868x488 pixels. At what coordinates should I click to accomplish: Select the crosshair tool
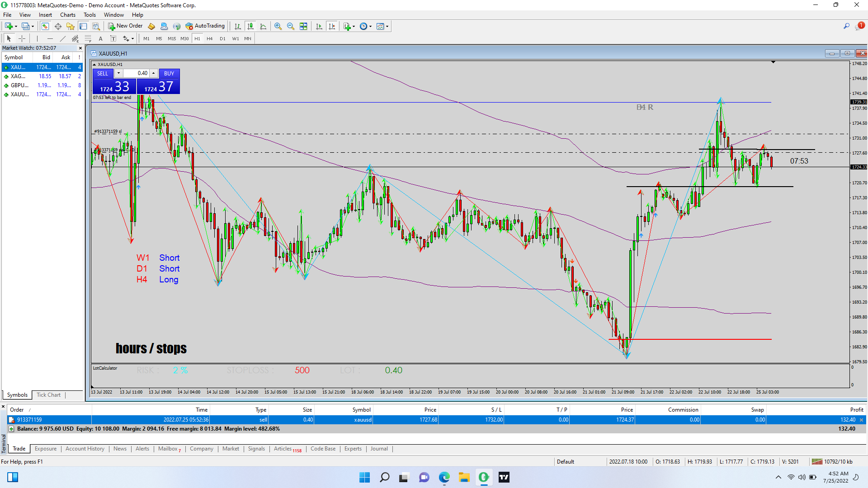point(22,38)
